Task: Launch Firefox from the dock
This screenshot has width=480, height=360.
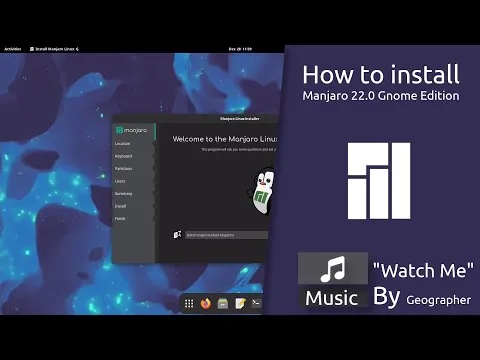Action: 206,303
